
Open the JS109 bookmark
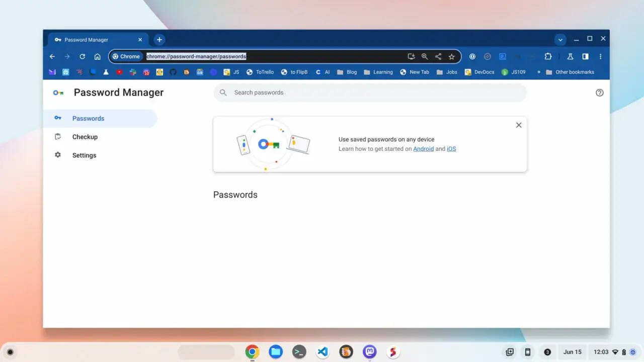tap(513, 72)
